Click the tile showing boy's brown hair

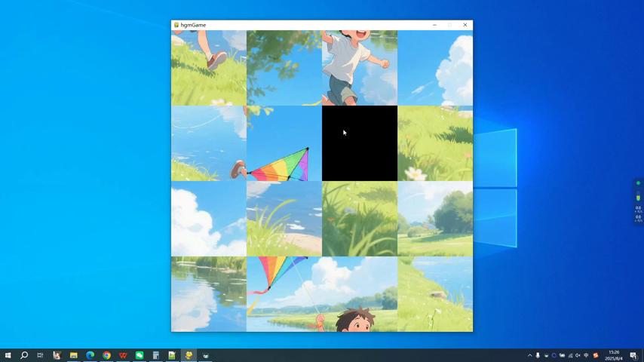(360, 294)
